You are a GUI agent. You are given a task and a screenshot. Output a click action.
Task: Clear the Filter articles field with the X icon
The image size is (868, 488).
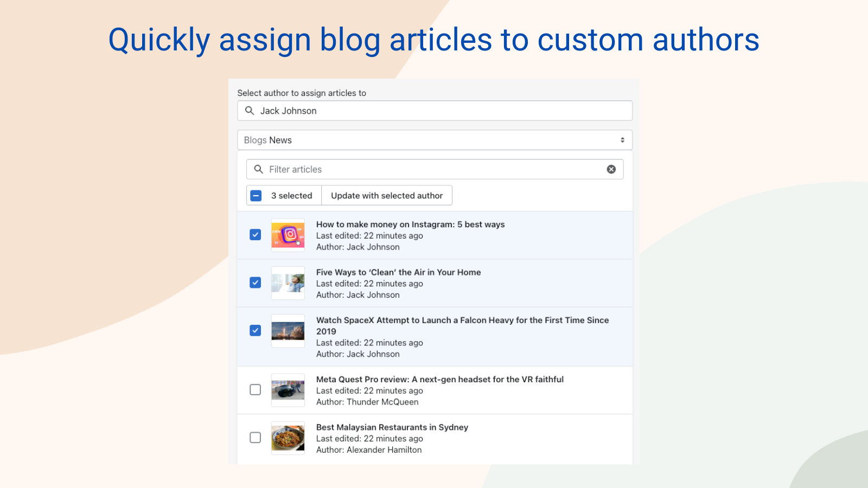(x=611, y=169)
